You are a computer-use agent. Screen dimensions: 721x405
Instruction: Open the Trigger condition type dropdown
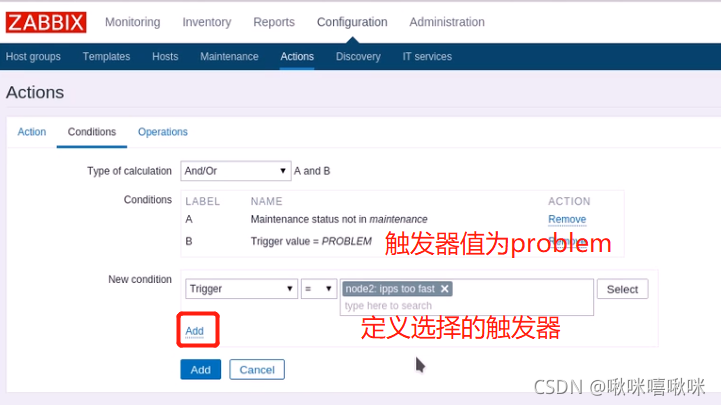click(241, 289)
